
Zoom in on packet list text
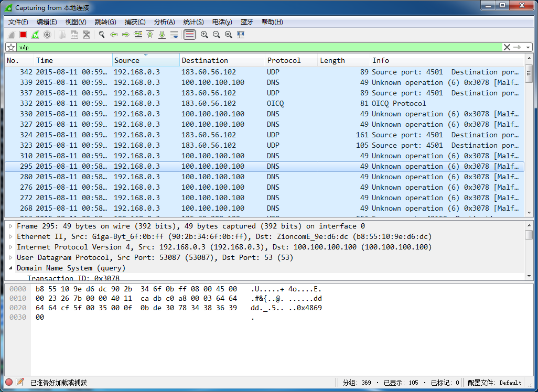click(205, 35)
